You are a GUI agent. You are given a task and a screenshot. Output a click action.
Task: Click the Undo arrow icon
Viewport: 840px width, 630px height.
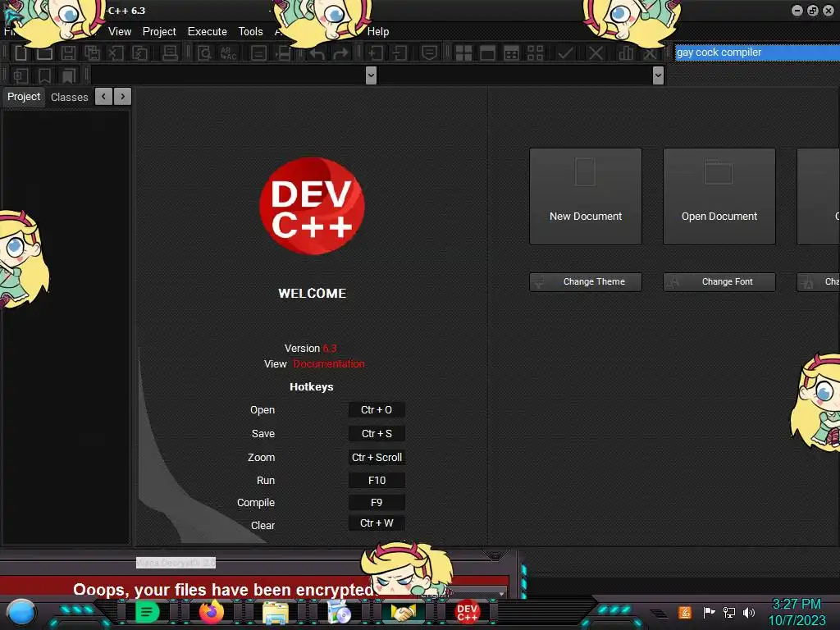317,53
